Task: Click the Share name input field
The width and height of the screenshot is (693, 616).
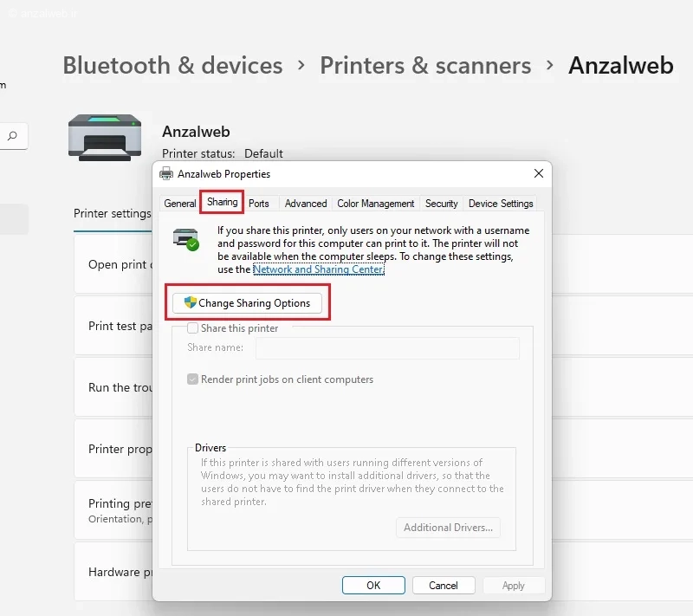Action: point(387,348)
